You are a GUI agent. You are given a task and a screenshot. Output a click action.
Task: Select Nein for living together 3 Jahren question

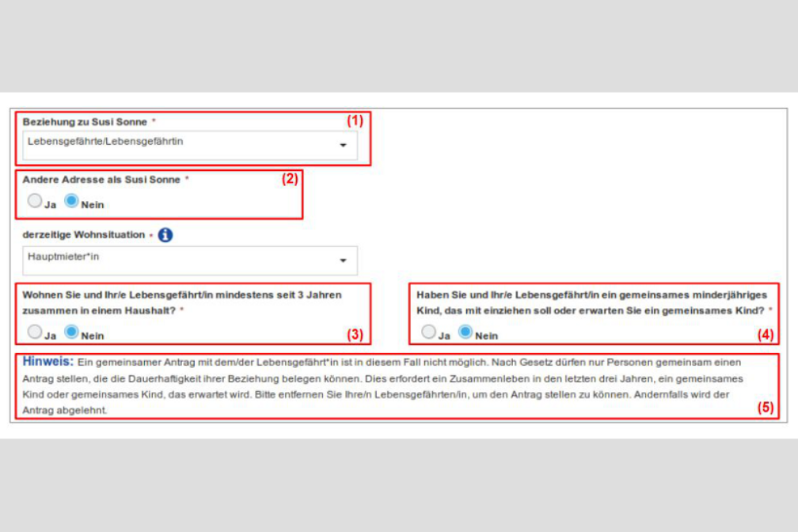71,332
